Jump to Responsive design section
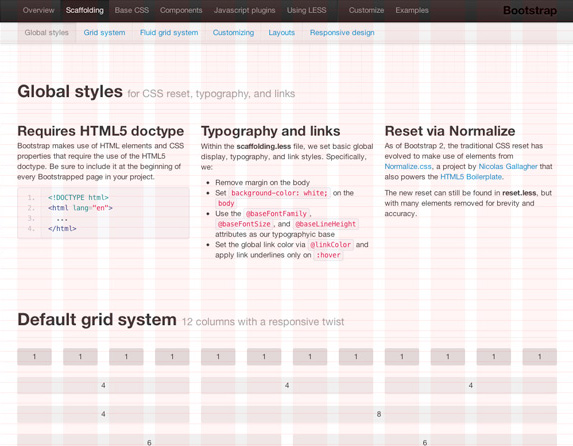 (x=342, y=33)
